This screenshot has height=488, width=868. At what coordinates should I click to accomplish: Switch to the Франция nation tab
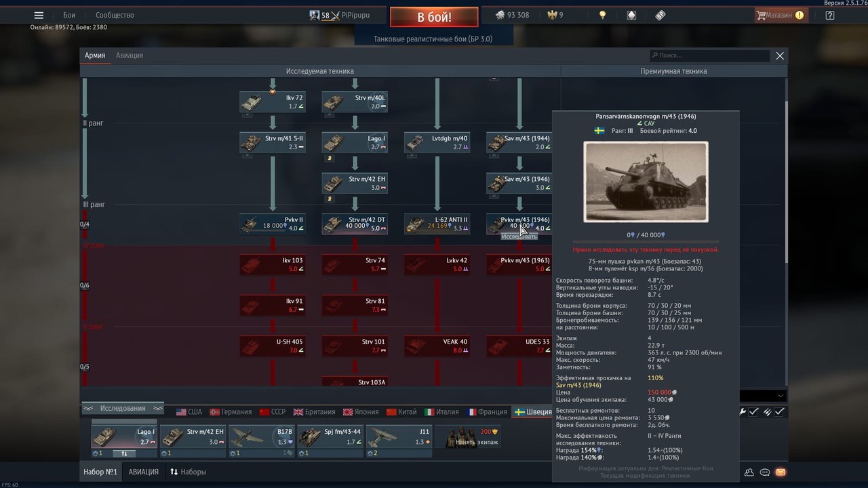pos(486,411)
